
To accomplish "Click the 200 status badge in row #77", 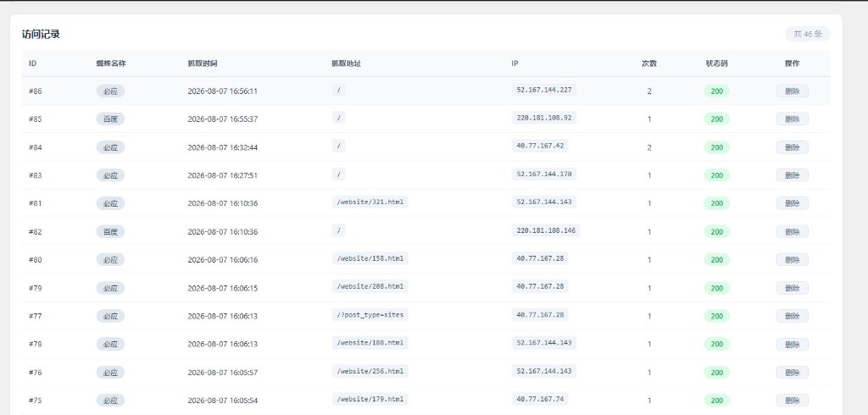I will (716, 316).
